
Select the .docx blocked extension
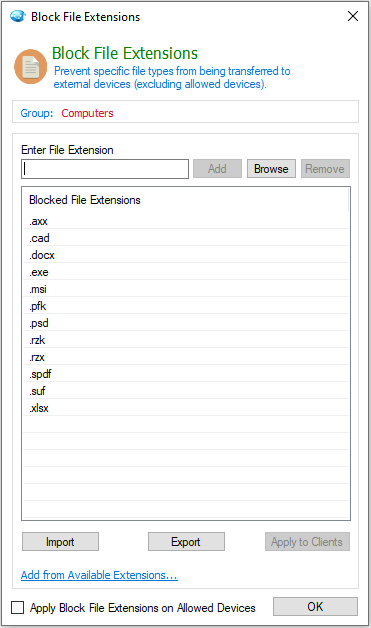point(186,255)
